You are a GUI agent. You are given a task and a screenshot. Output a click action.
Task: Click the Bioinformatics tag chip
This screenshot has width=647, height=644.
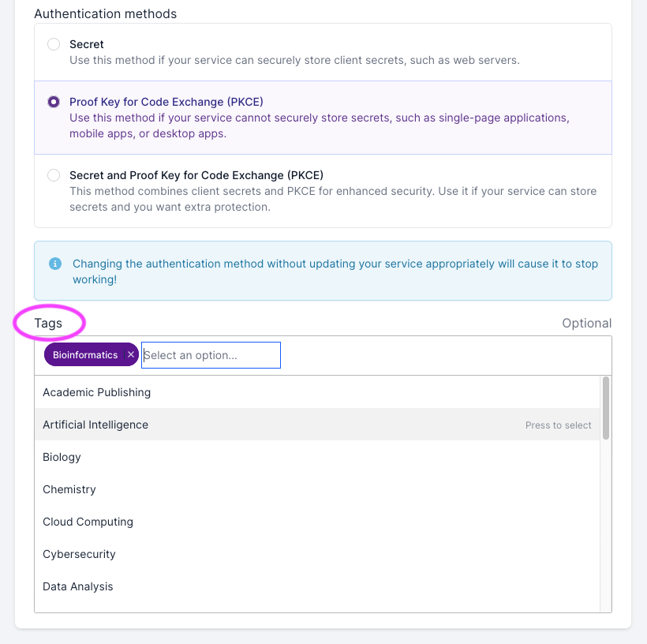pos(84,354)
